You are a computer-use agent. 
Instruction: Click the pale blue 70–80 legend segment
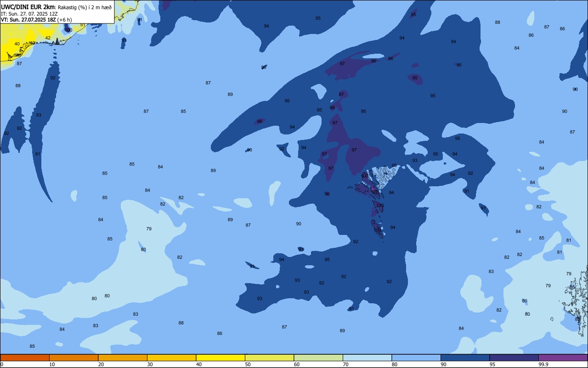tap(367, 357)
